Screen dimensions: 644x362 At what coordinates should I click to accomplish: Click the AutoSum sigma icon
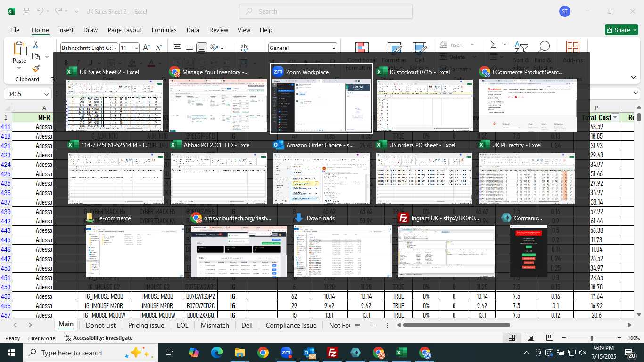pyautogui.click(x=494, y=44)
